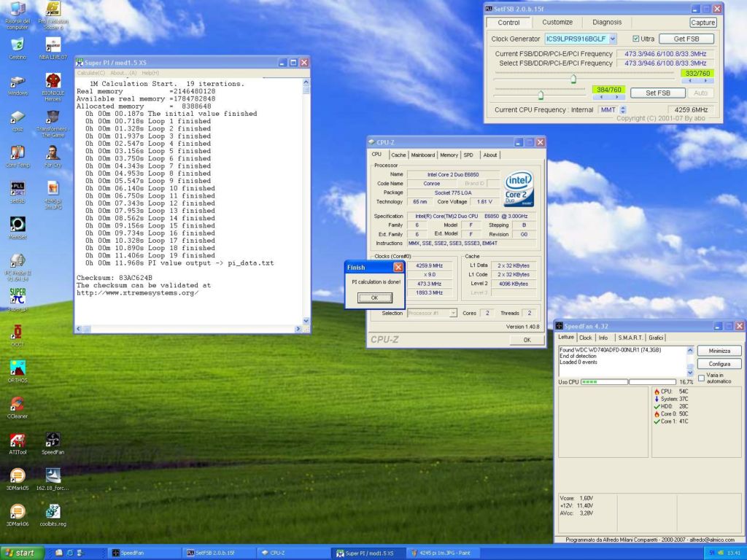Open the Processor selection dropdown in CPU-Z
The height and width of the screenshot is (560, 747).
(x=452, y=313)
